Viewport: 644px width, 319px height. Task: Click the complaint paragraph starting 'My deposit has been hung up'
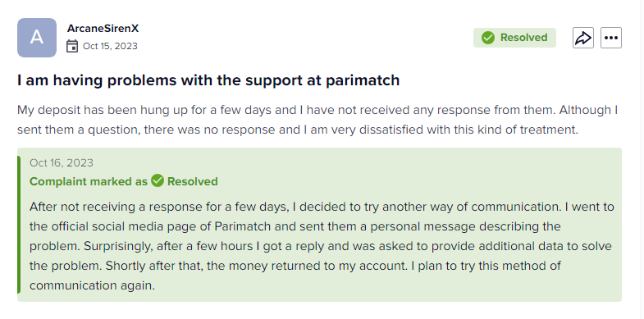coord(317,120)
